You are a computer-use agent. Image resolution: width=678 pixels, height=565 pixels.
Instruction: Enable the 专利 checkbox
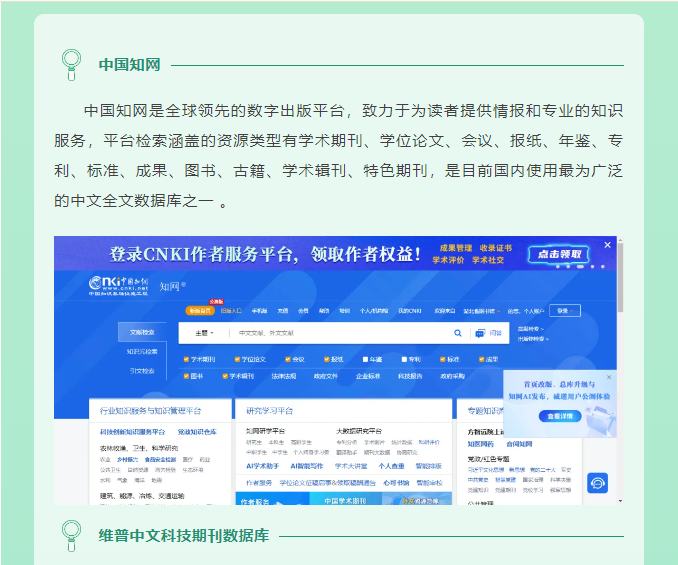click(404, 359)
